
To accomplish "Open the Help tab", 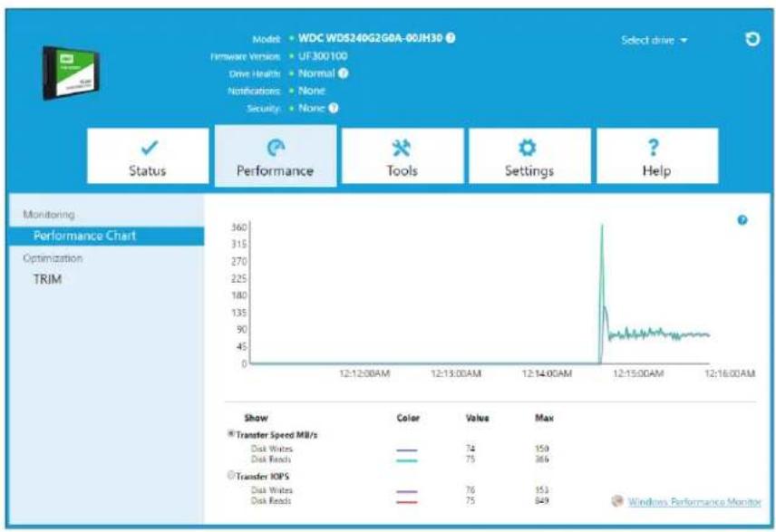I will [657, 156].
